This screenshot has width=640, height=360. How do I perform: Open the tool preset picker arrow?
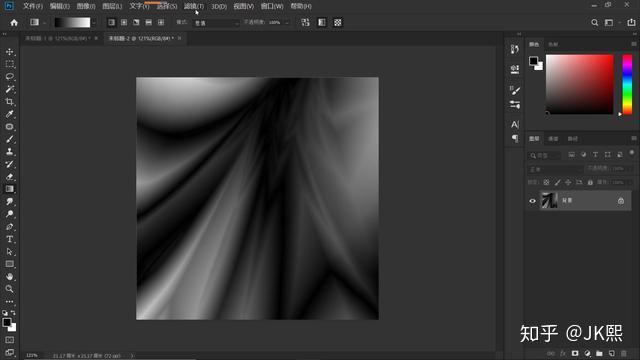pos(44,23)
